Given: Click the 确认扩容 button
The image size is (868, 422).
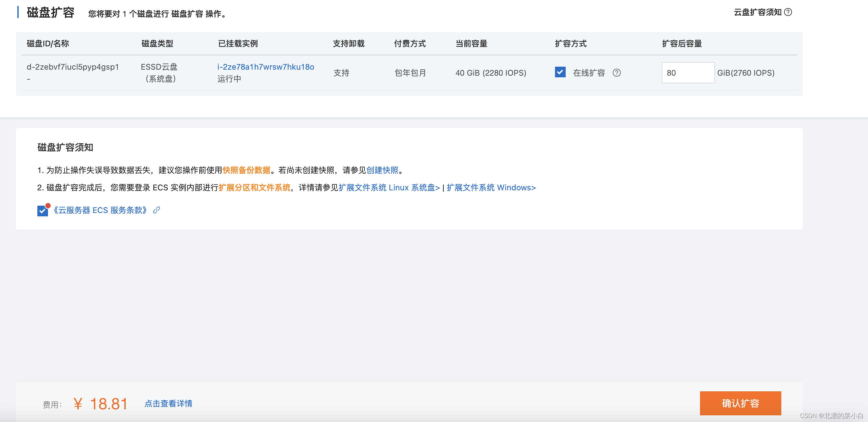Looking at the screenshot, I should [x=740, y=403].
